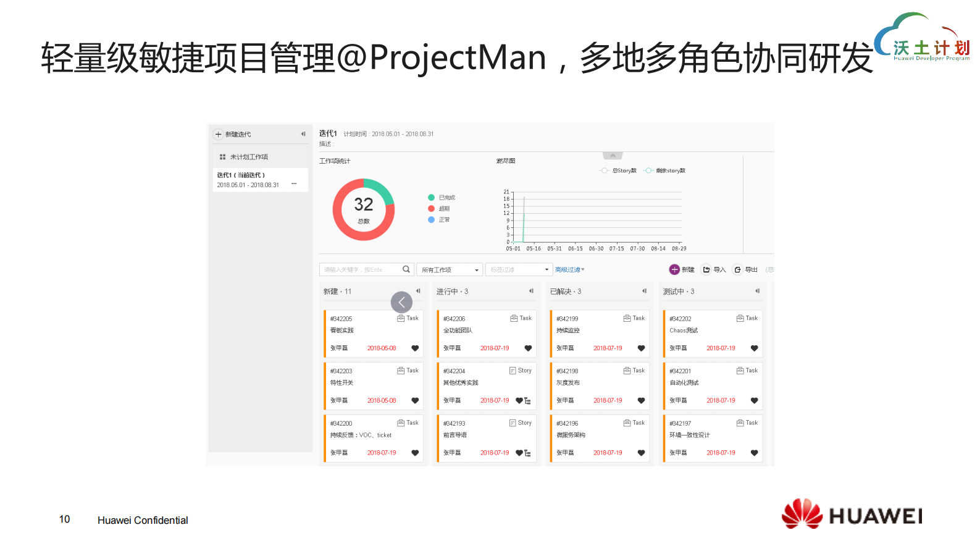Viewport: 980px width, 551px height.
Task: Expand 高级过滤 advanced filter
Action: (x=569, y=270)
